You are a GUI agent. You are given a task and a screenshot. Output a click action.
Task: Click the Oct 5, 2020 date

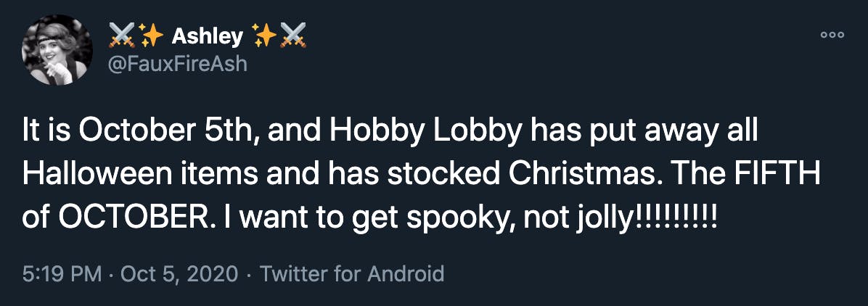[179, 274]
